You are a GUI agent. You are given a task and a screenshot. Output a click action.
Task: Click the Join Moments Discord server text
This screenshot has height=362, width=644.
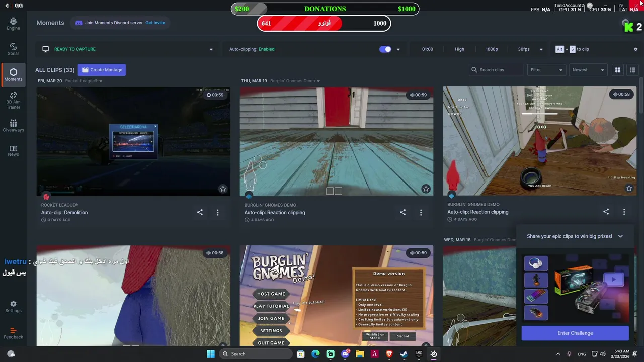[114, 23]
